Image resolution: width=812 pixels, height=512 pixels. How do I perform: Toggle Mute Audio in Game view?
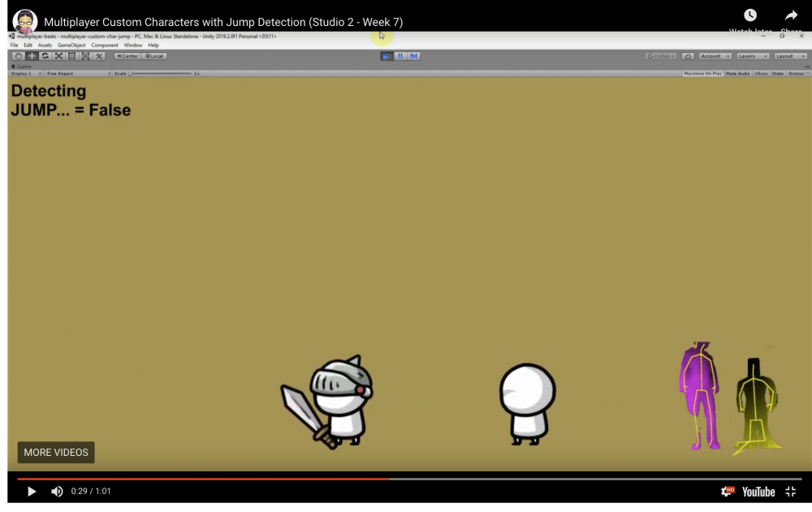click(738, 74)
